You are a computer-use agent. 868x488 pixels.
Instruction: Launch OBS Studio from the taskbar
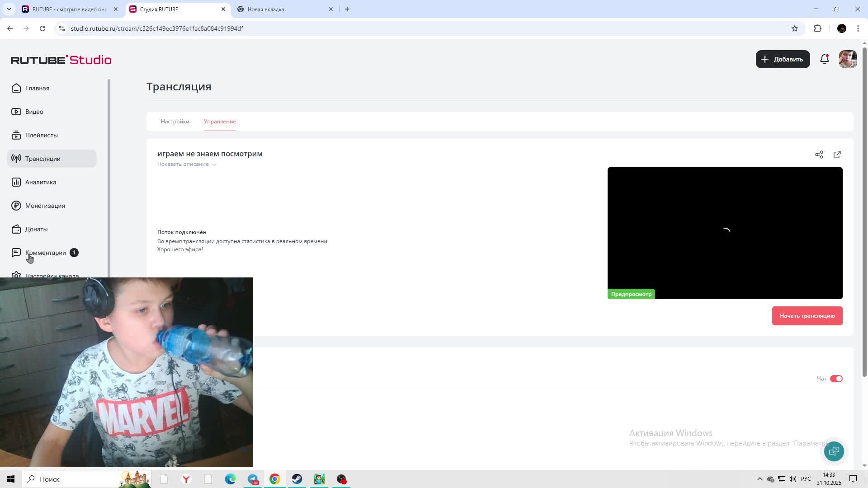pos(341,479)
